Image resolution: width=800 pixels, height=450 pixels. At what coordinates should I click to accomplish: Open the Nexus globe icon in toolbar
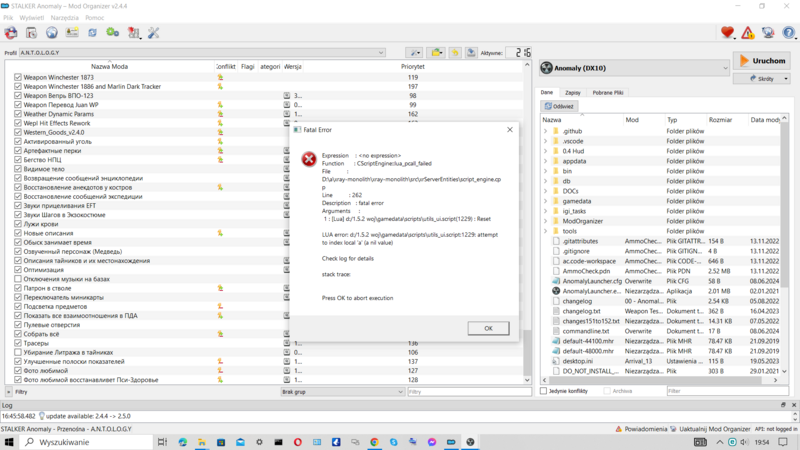(52, 33)
